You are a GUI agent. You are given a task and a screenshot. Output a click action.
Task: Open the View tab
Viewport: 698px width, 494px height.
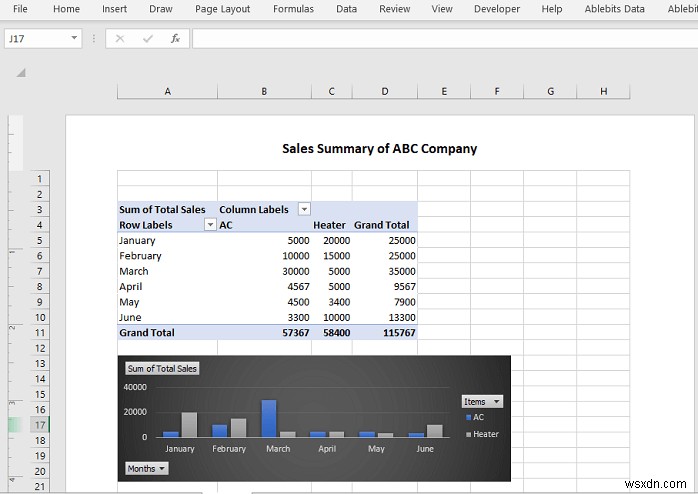click(442, 9)
